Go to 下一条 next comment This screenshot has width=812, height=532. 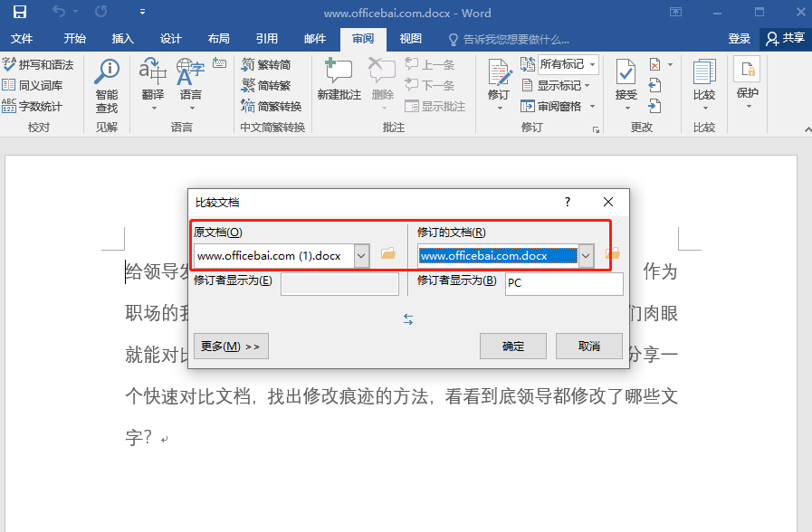coord(430,85)
